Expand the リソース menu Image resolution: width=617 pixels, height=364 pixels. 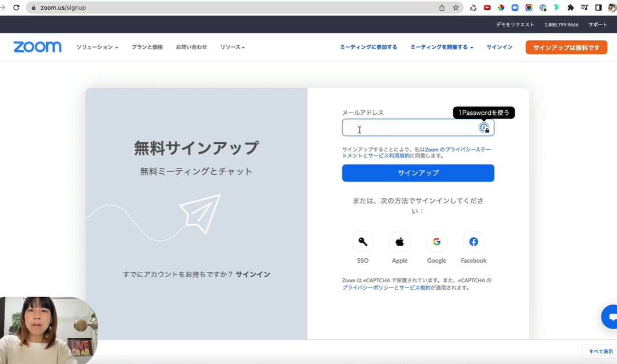[232, 47]
